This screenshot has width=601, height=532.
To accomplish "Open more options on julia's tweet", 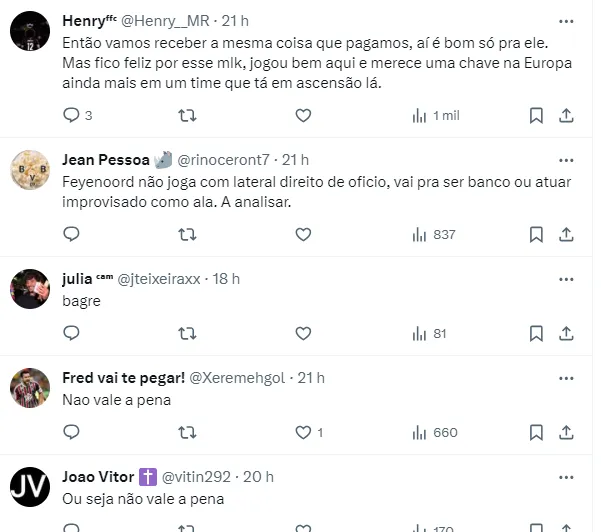I will click(x=566, y=279).
